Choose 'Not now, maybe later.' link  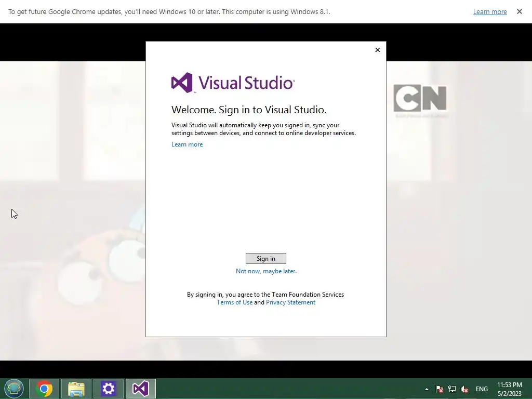pyautogui.click(x=266, y=271)
